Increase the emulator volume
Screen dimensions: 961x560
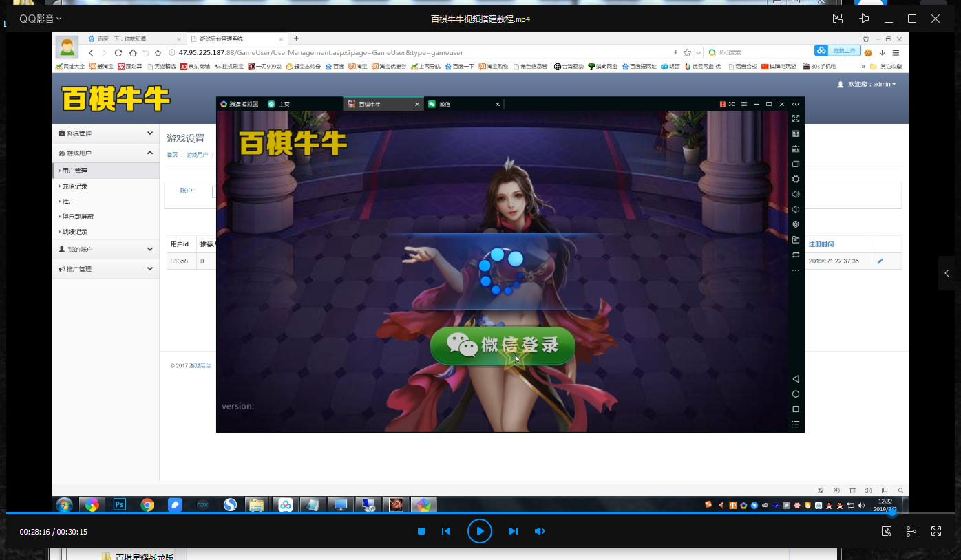tap(796, 194)
